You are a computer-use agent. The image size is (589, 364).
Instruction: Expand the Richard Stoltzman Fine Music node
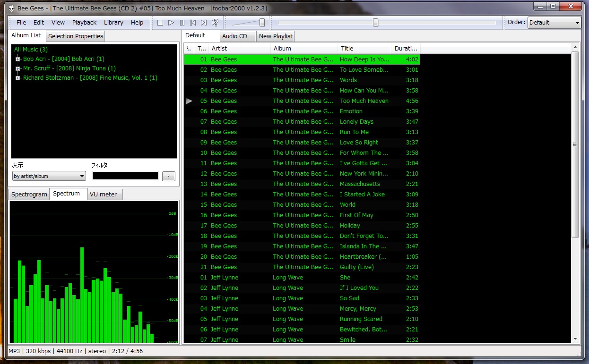17,78
